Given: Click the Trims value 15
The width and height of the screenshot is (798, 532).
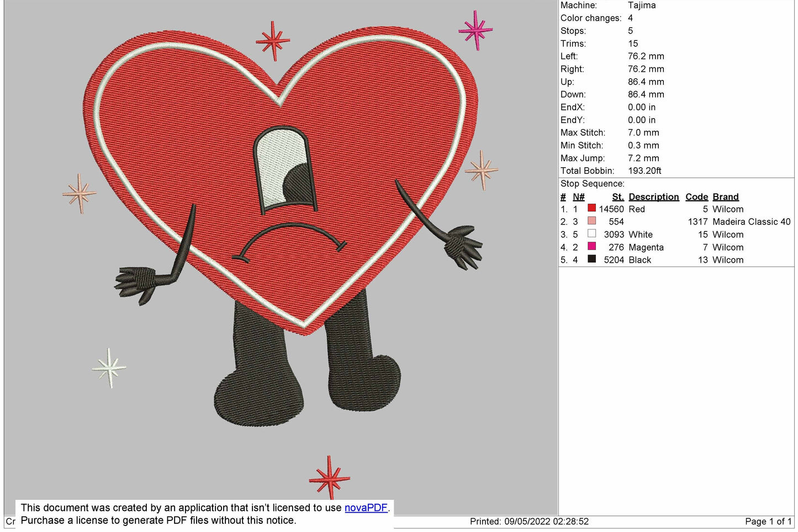Looking at the screenshot, I should point(633,44).
